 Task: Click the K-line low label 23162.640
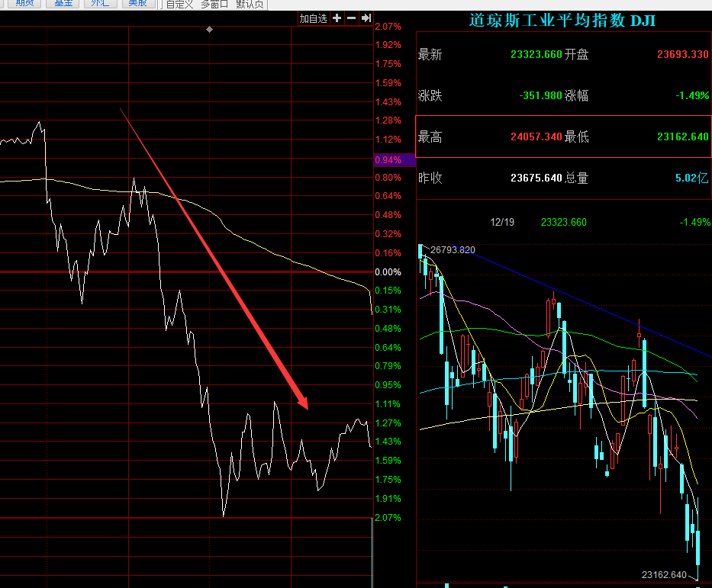click(x=664, y=575)
